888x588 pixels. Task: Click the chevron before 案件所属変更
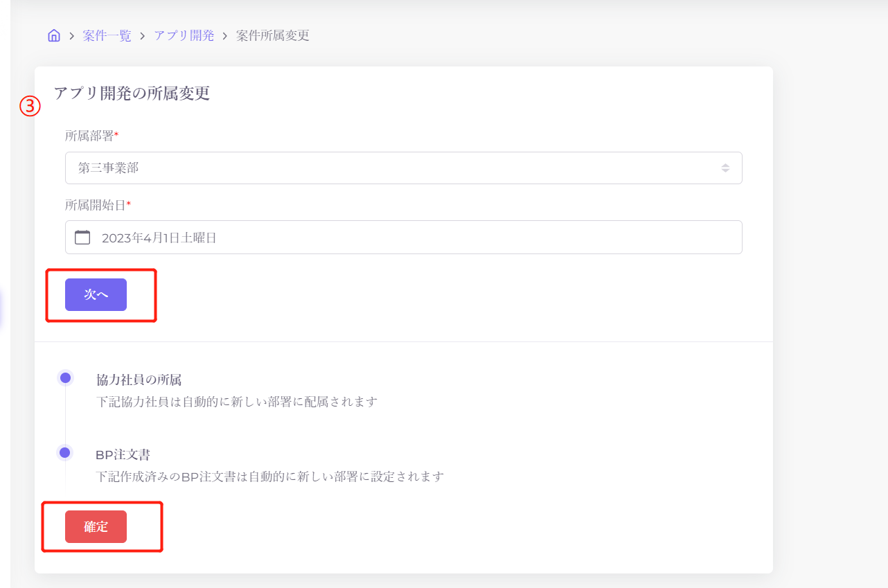click(x=225, y=36)
